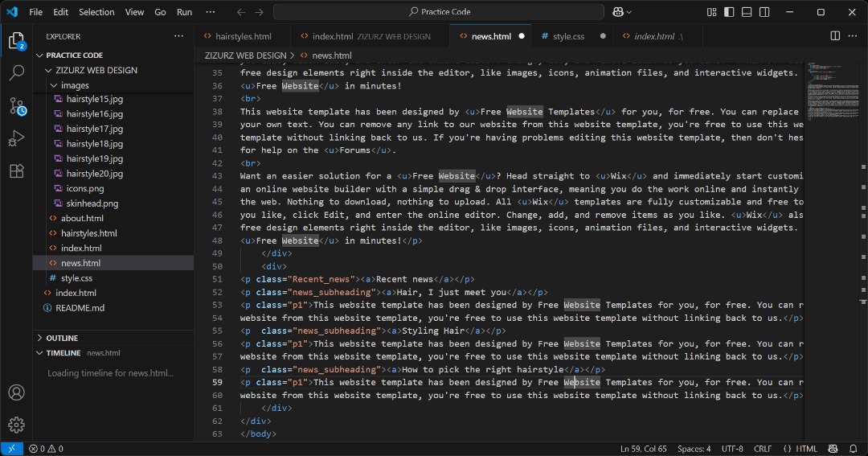This screenshot has width=868, height=456.
Task: Open the File menu
Action: [36, 11]
